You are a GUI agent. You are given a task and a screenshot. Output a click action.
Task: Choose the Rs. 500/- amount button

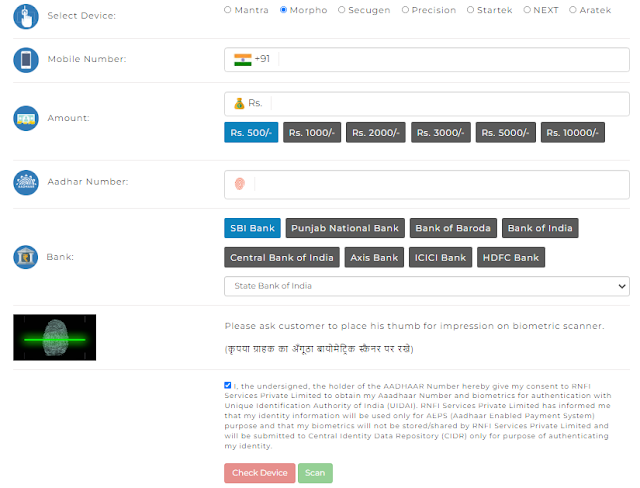pos(251,132)
